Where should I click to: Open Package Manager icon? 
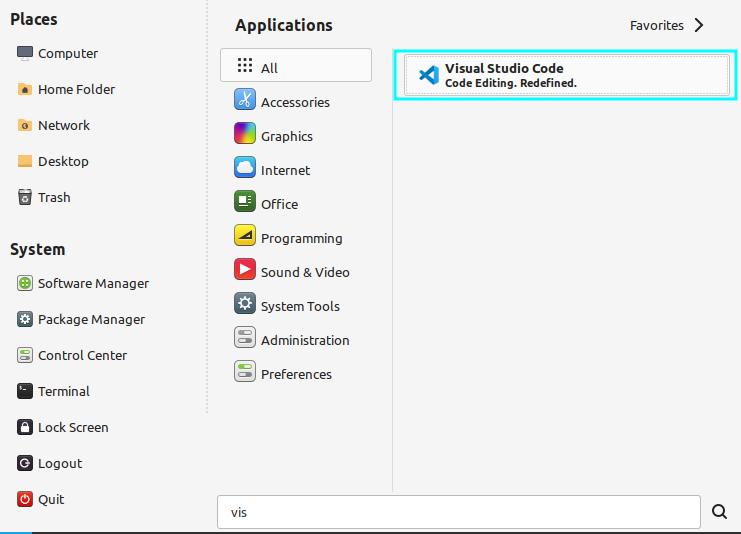[x=25, y=319]
